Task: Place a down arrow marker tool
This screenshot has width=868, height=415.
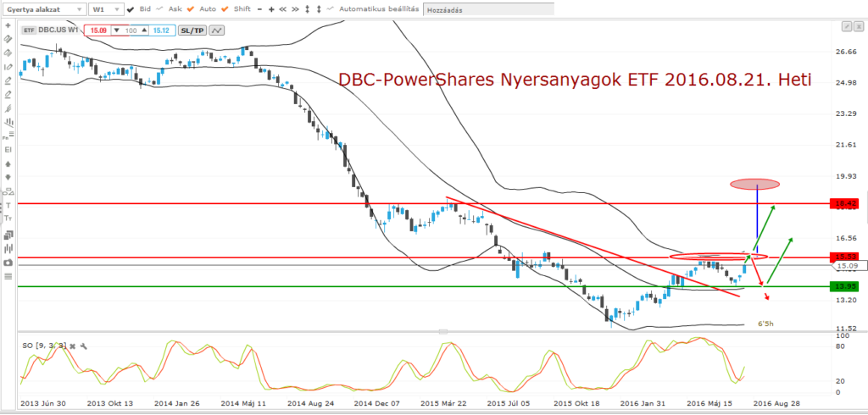Action: point(8,178)
